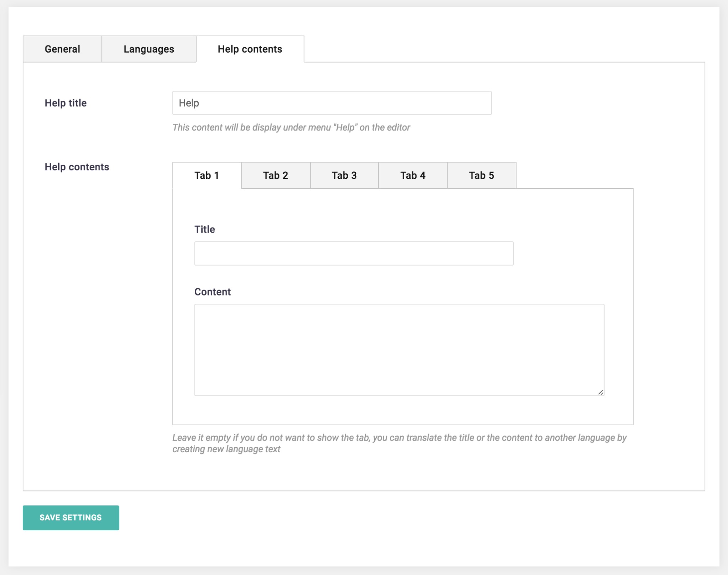Click the "Title" label above the input
The width and height of the screenshot is (728, 575).
click(x=204, y=229)
